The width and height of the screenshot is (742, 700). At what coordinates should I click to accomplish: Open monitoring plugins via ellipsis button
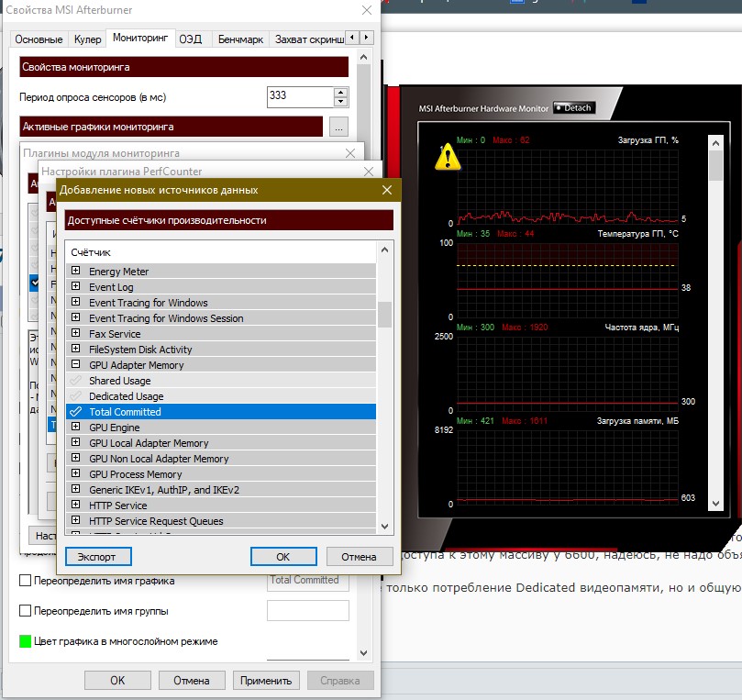click(338, 127)
